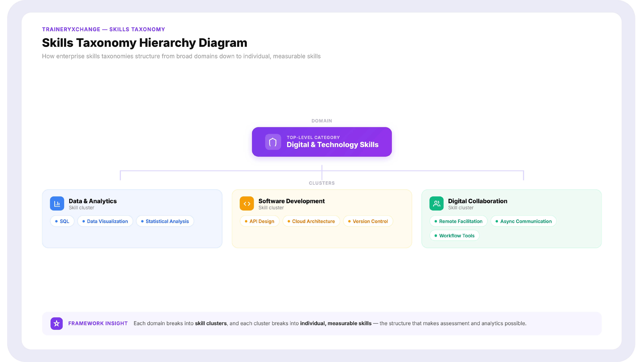644x362 pixels.
Task: Click the star icon beside Framework Insight
Action: (x=57, y=324)
